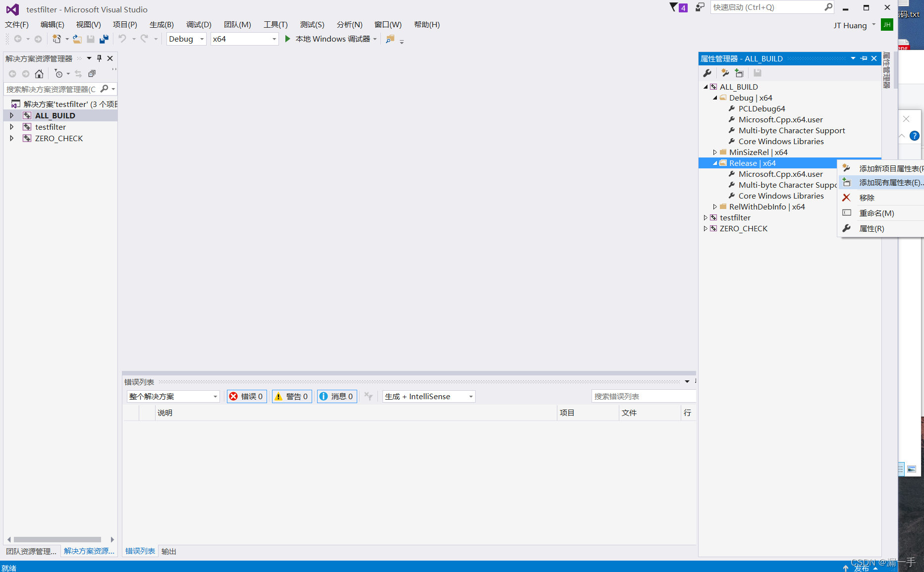Toggle the Warnings 0 filter button
This screenshot has width=924, height=572.
pos(292,396)
